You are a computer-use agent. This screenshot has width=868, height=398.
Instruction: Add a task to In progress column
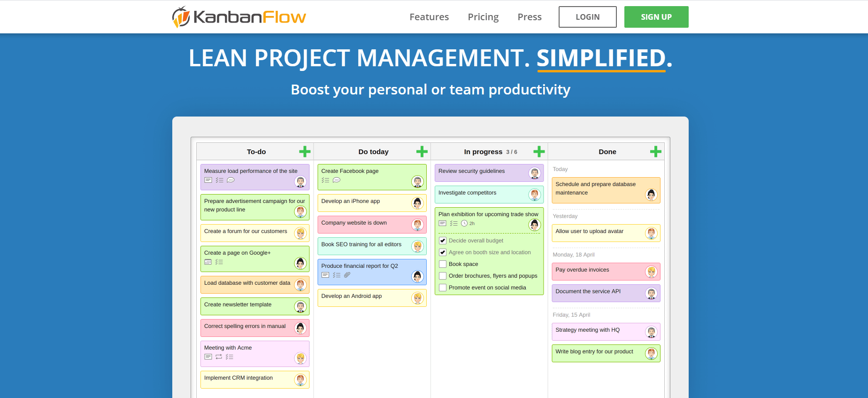pos(539,152)
